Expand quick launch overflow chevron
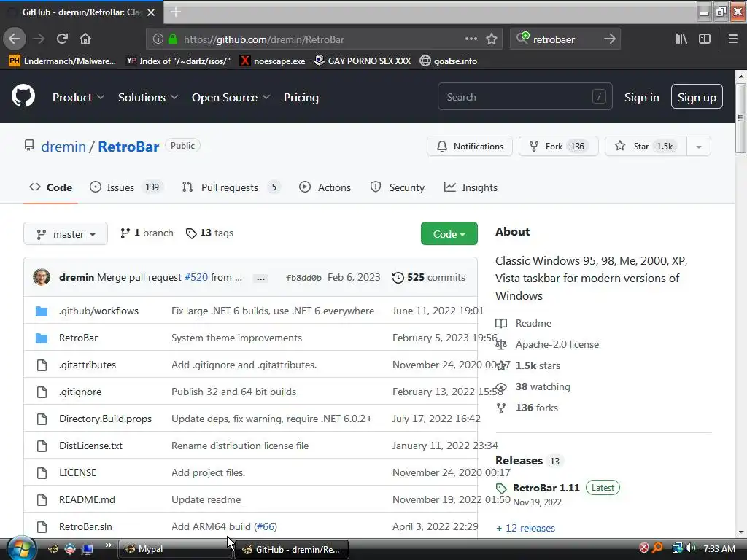This screenshot has width=747, height=560. click(109, 545)
